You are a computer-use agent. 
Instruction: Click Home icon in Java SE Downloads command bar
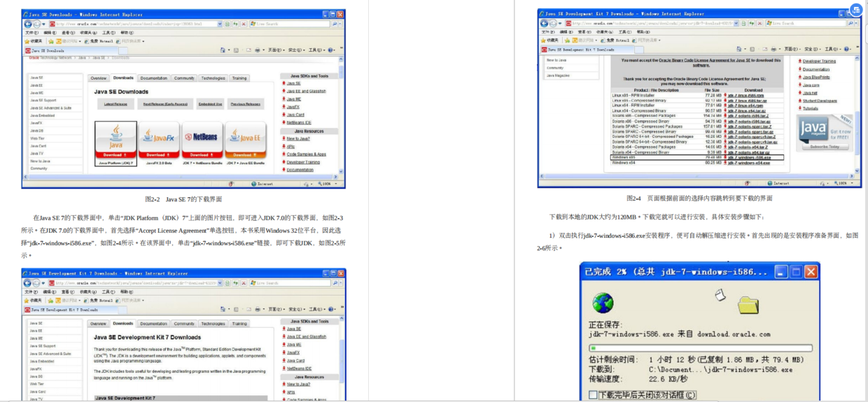[x=223, y=50]
